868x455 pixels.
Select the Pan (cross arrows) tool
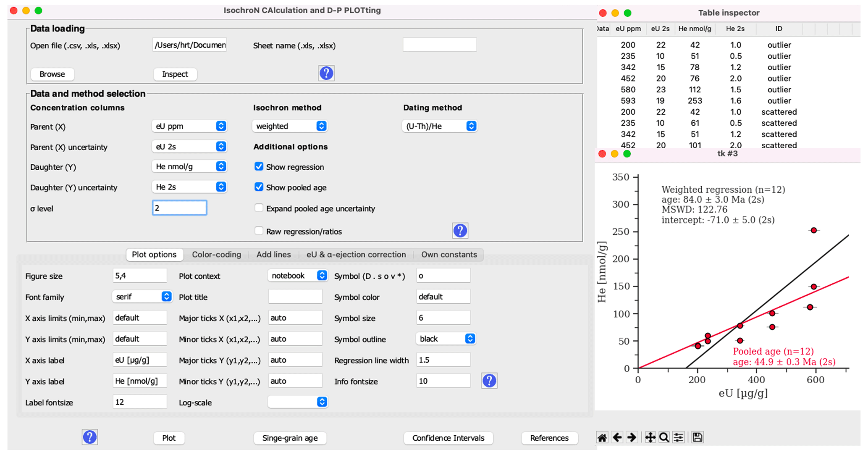(650, 437)
